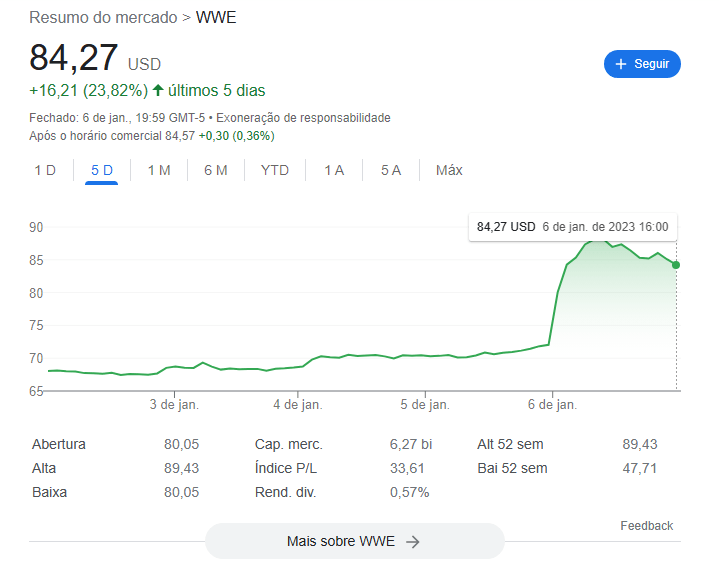Click the Alta value 89,43

[182, 468]
